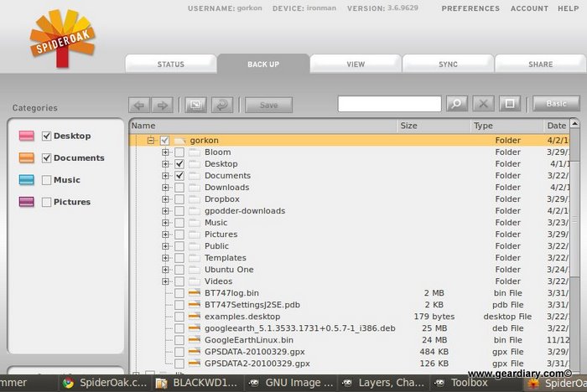587x392 pixels.
Task: Click the GPSDATA-20100329.gpx file icon
Action: click(195, 352)
